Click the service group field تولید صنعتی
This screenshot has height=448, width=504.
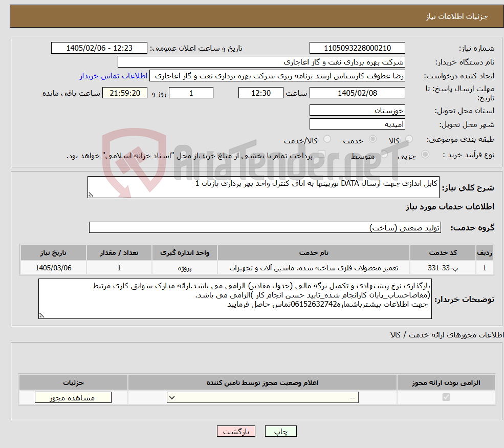click(x=265, y=227)
